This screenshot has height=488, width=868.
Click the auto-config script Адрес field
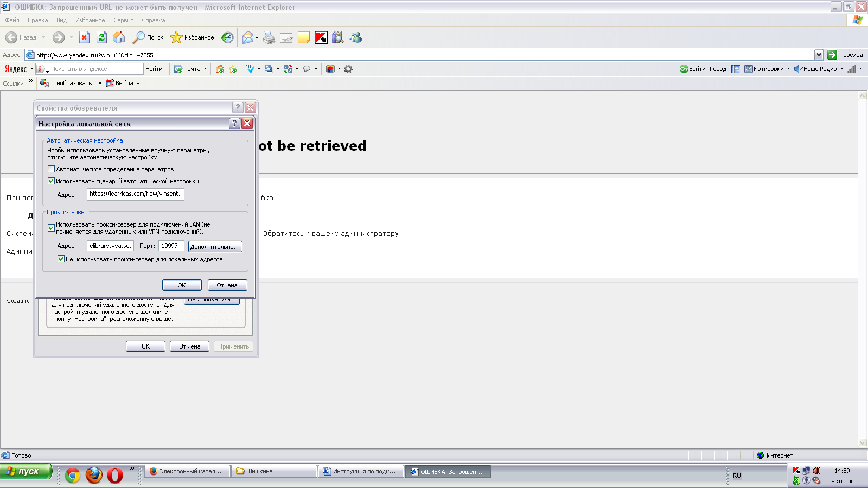pyautogui.click(x=136, y=194)
